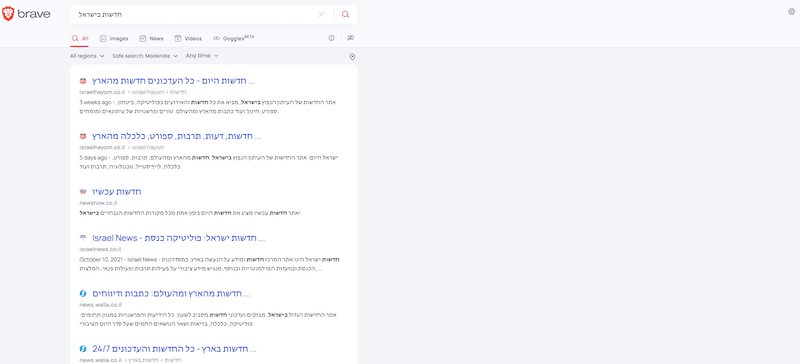The image size is (800, 364).
Task: Open the Goggles BETA tab
Action: point(233,38)
